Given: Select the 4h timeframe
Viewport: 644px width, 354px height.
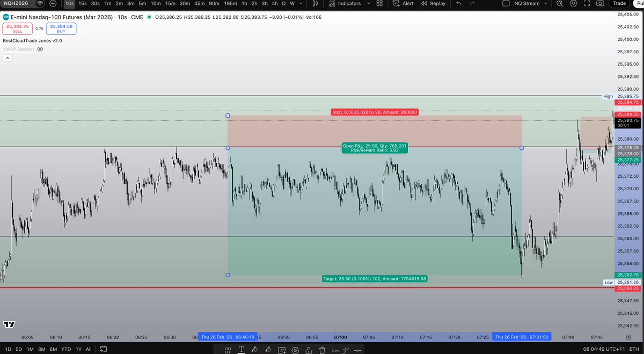Looking at the screenshot, I should tap(275, 3).
